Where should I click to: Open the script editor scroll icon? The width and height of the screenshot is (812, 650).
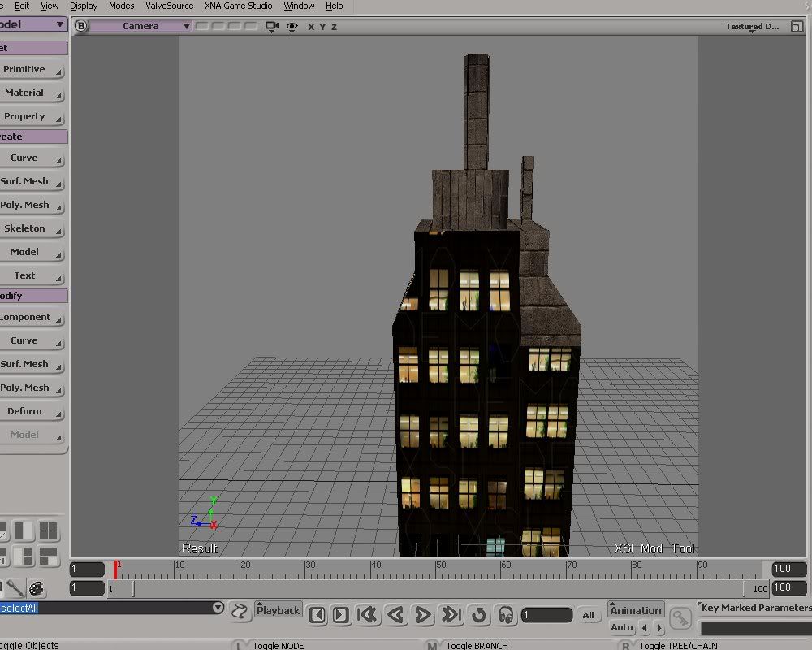[x=240, y=611]
